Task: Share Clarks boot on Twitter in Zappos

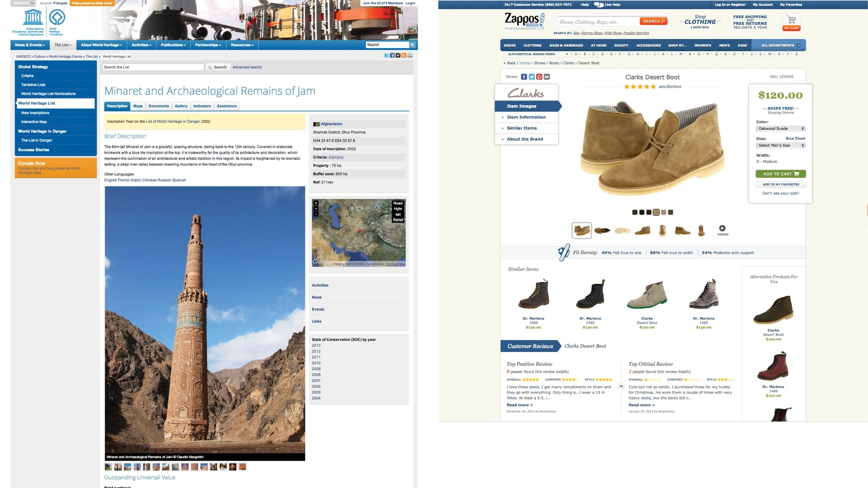Action: pyautogui.click(x=532, y=77)
